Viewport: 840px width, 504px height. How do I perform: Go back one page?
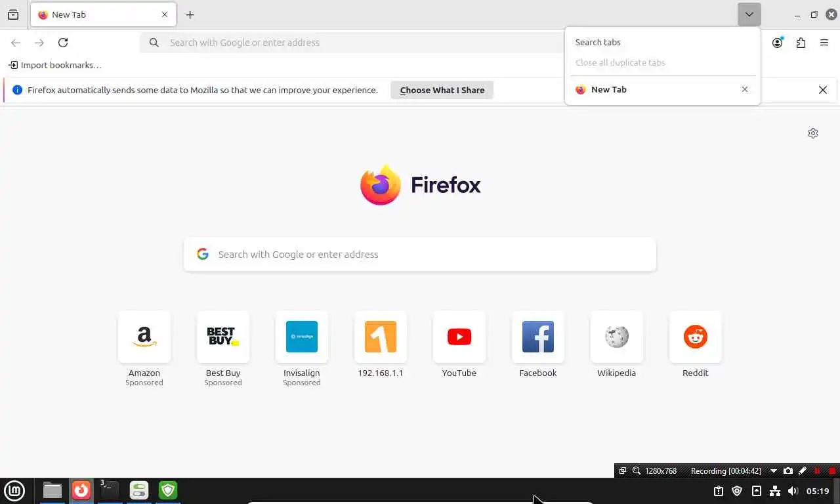16,43
